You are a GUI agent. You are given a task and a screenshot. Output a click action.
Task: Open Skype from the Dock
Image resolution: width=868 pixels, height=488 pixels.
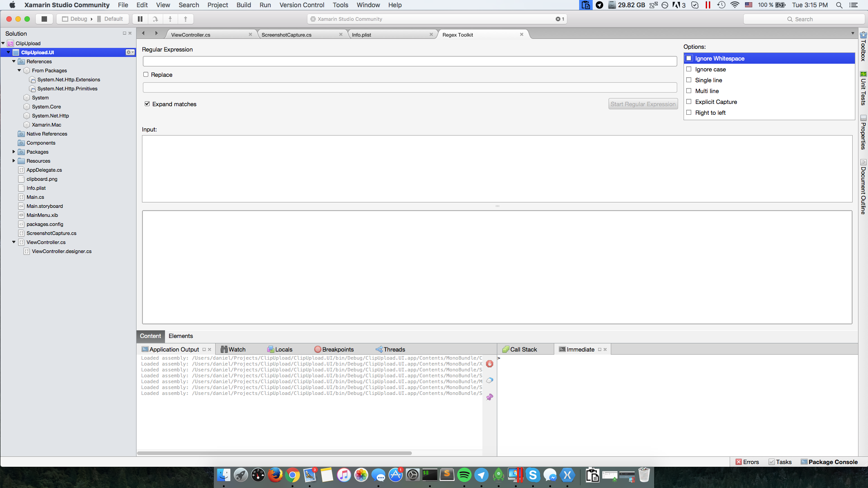(x=533, y=475)
